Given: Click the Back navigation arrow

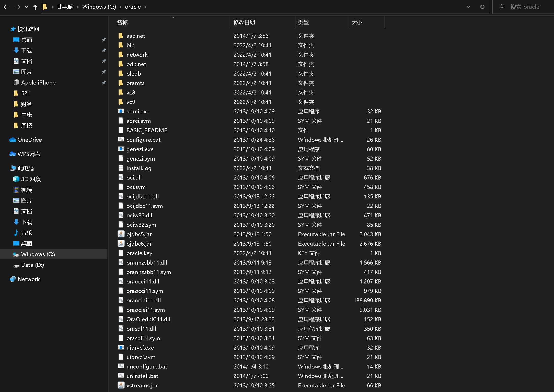Looking at the screenshot, I should [6, 7].
